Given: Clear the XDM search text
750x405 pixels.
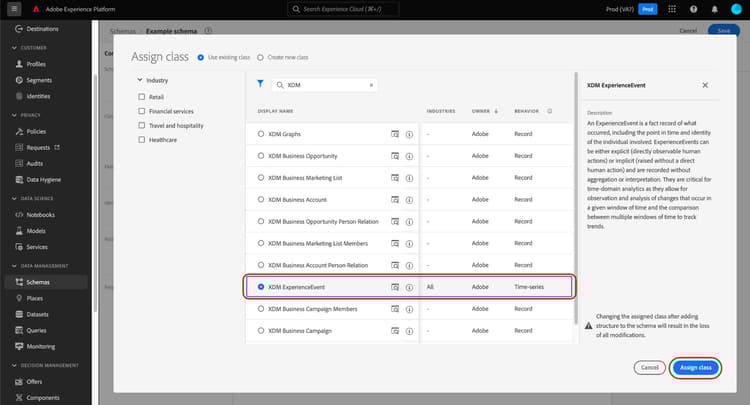Looking at the screenshot, I should (372, 86).
